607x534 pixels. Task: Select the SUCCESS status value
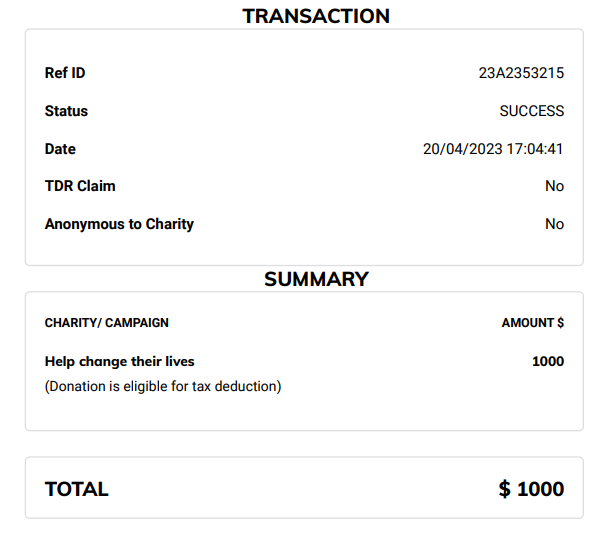click(x=531, y=111)
